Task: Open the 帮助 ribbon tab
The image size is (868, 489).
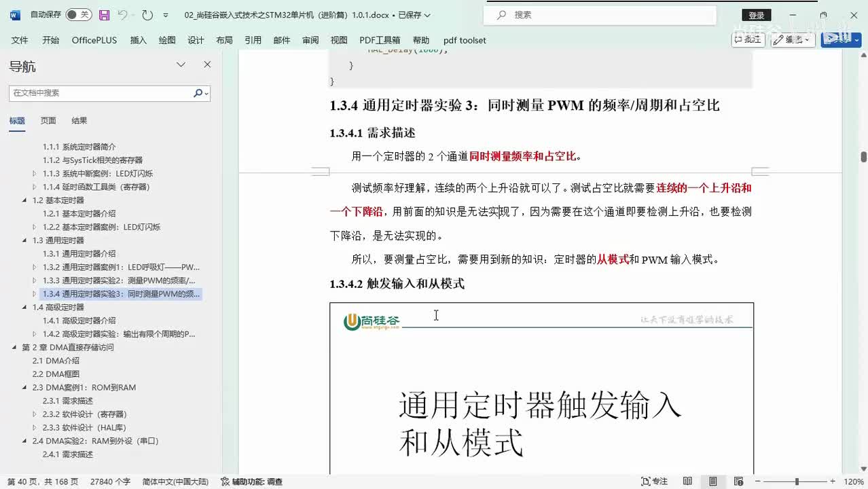Action: 421,40
